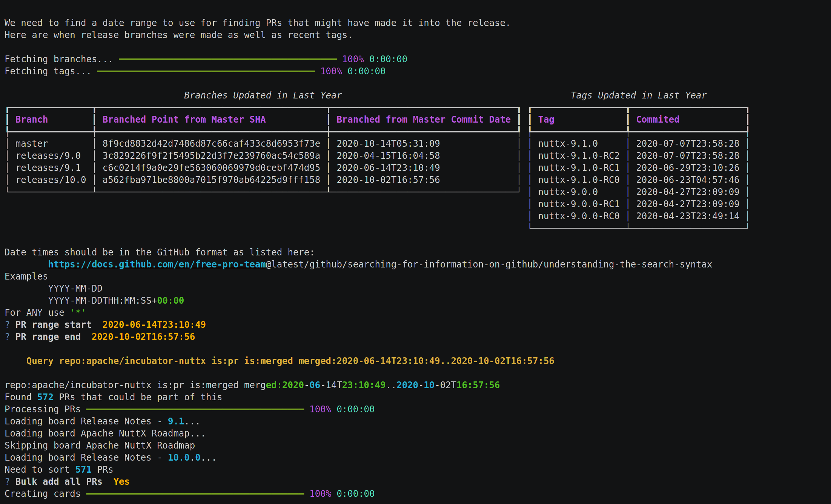Click the Branched from Master Commit Date header

(423, 120)
